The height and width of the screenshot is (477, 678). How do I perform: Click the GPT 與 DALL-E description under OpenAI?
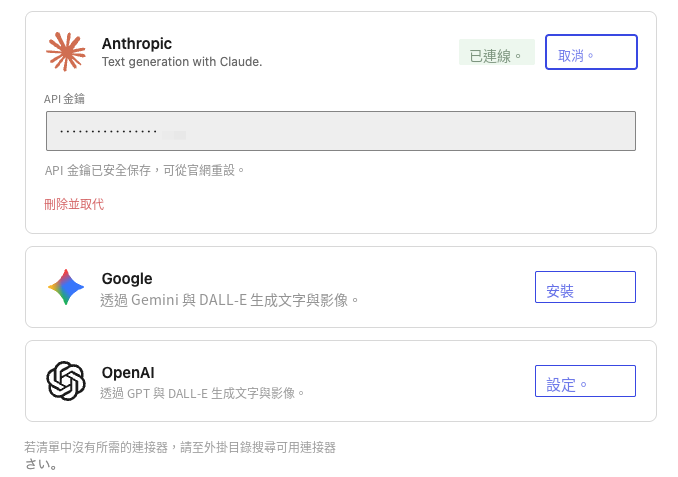[x=202, y=393]
